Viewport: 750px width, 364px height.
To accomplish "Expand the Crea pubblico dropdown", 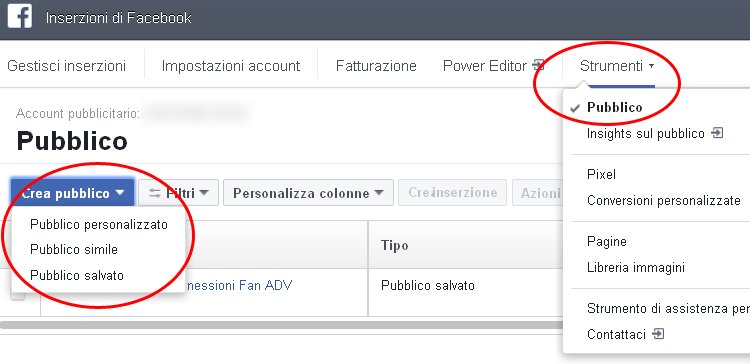I will point(73,193).
